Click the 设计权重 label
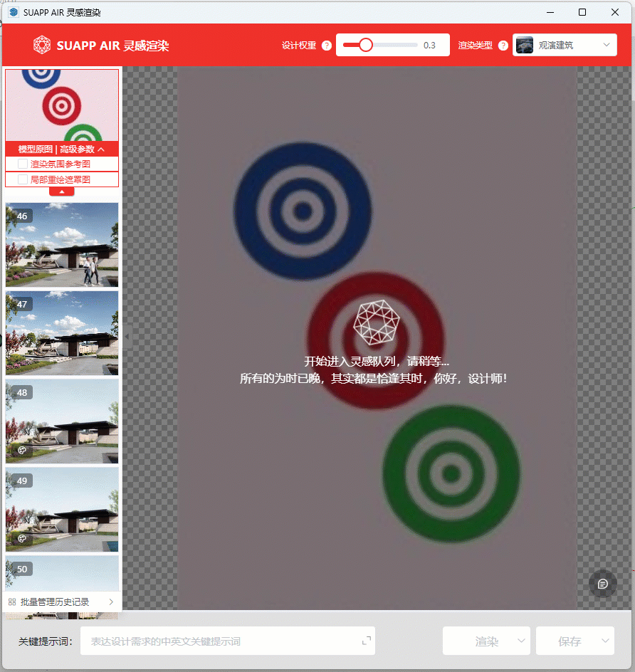The width and height of the screenshot is (635, 672). tap(299, 46)
